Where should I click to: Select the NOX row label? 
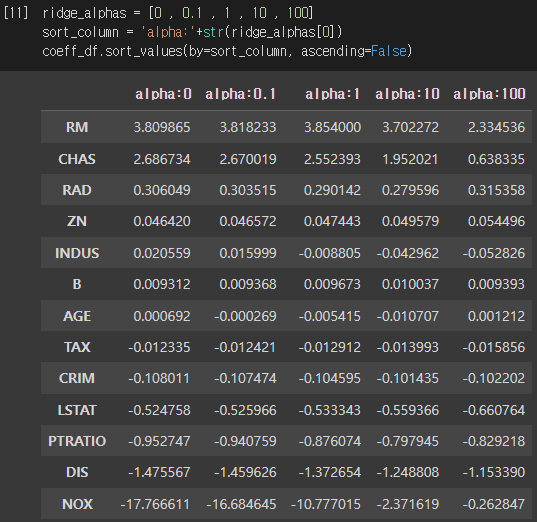point(77,504)
